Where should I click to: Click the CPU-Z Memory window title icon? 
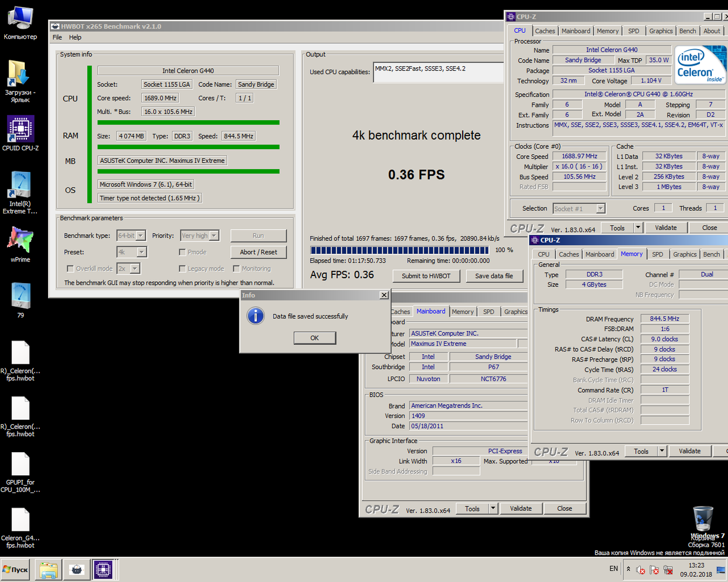click(x=535, y=240)
